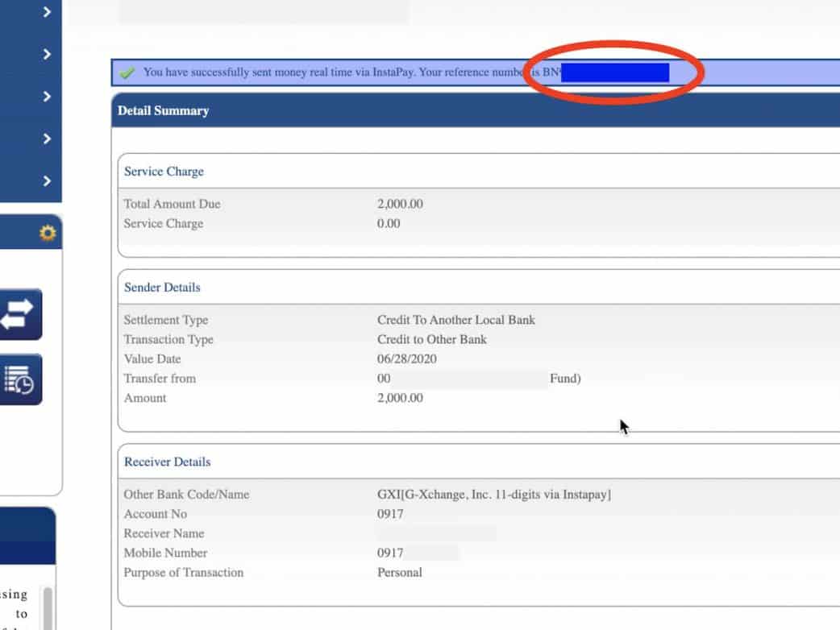Image resolution: width=840 pixels, height=630 pixels.
Task: Click the InstaPay success message banner
Action: [322, 73]
